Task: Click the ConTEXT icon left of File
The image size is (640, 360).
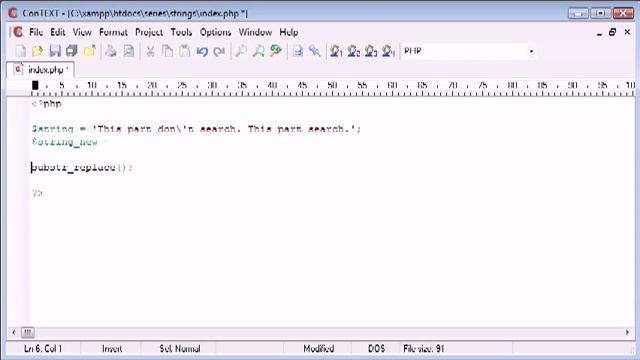Action: tap(18, 32)
